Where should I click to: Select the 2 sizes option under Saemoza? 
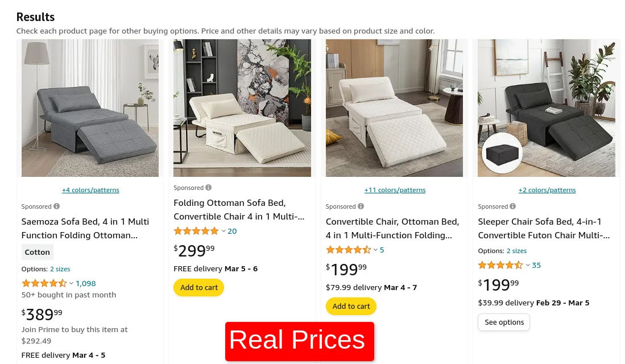click(x=60, y=268)
